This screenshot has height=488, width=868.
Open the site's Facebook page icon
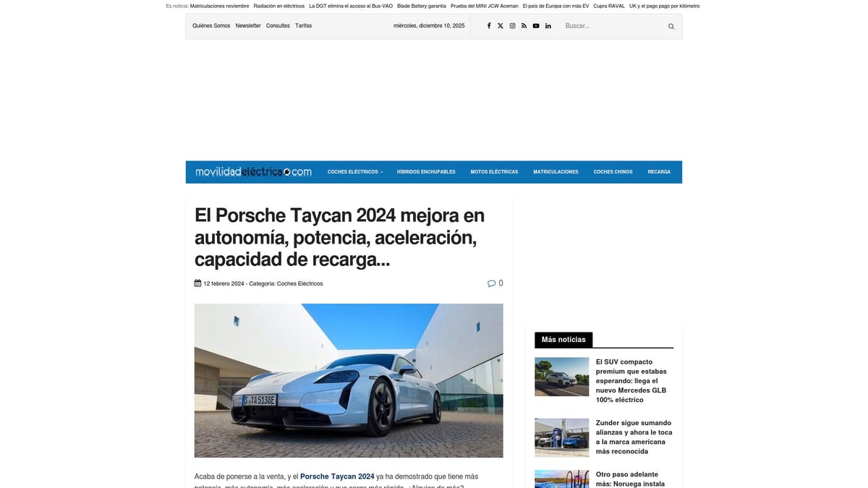[x=489, y=25]
